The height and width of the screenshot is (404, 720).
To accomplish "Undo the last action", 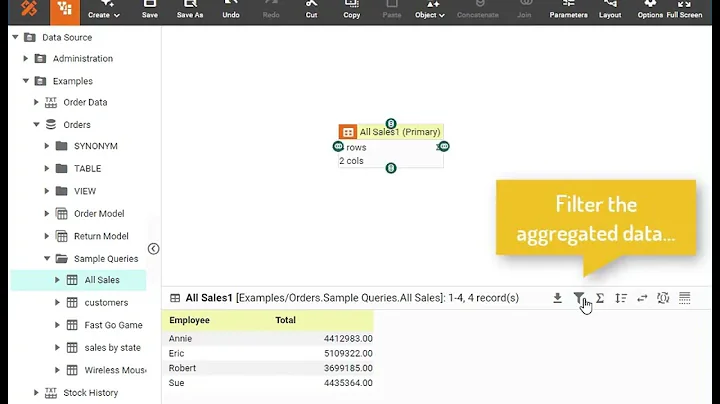I will (231, 10).
